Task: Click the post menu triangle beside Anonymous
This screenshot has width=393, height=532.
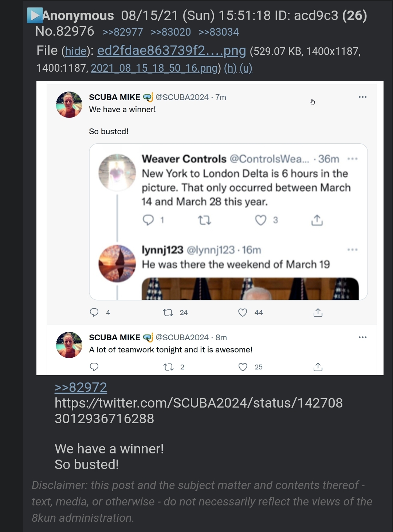Action: (35, 16)
